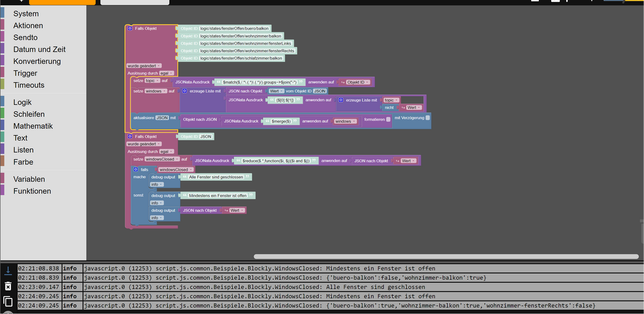The width and height of the screenshot is (644, 314).
Task: Copy log output with the copy icon
Action: point(8,302)
